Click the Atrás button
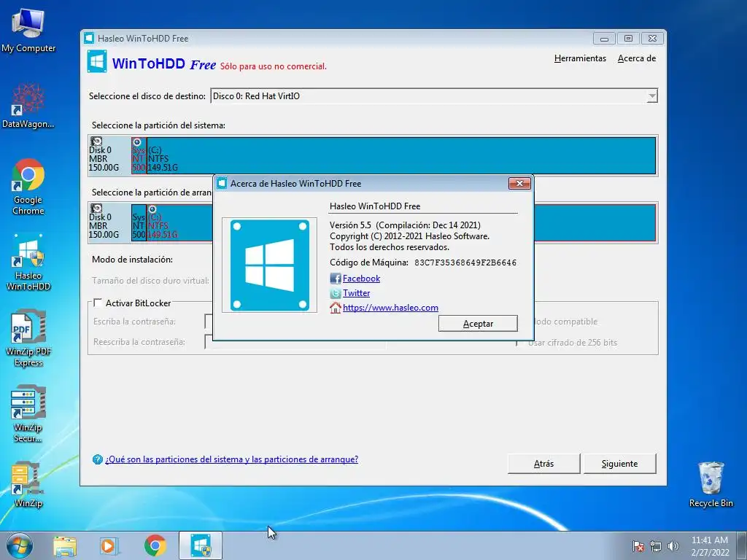This screenshot has height=560, width=747. coord(543,463)
